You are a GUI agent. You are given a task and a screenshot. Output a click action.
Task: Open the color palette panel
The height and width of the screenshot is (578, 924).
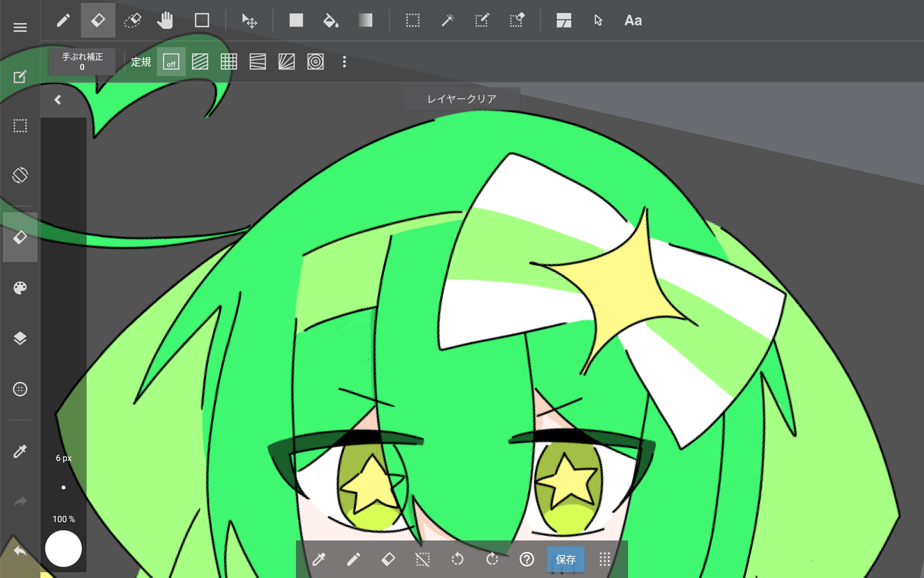point(20,288)
